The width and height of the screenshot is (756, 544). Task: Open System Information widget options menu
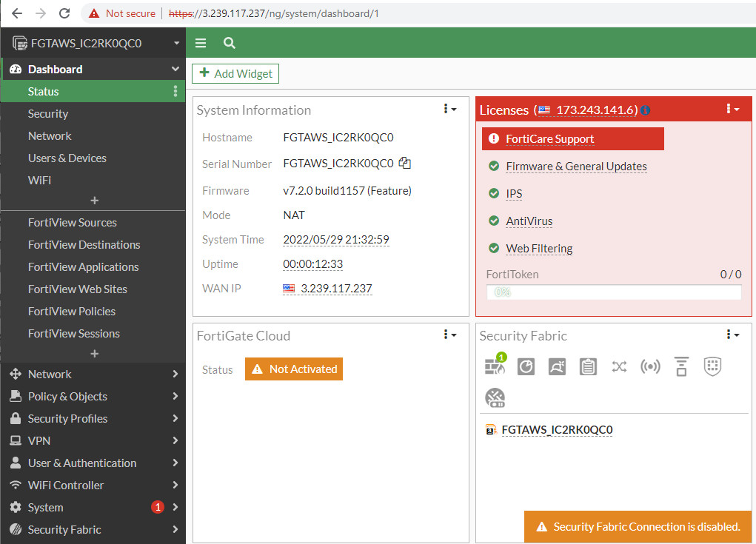449,109
